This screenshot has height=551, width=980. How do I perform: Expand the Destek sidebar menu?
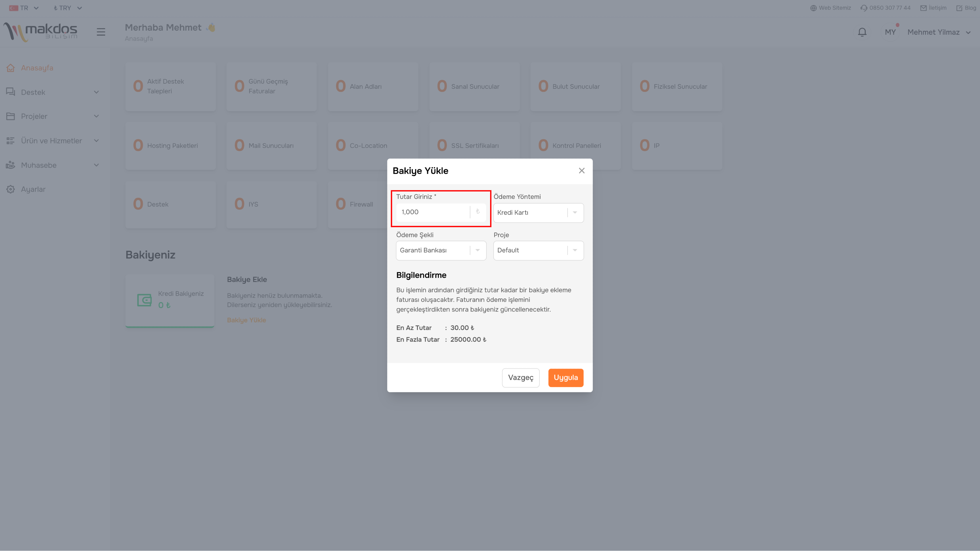click(53, 92)
